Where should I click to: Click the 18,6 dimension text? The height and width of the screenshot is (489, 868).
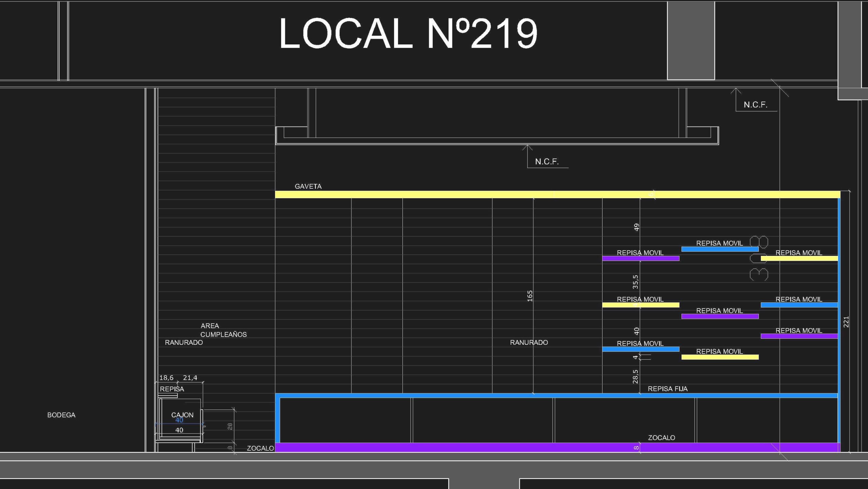(x=166, y=378)
